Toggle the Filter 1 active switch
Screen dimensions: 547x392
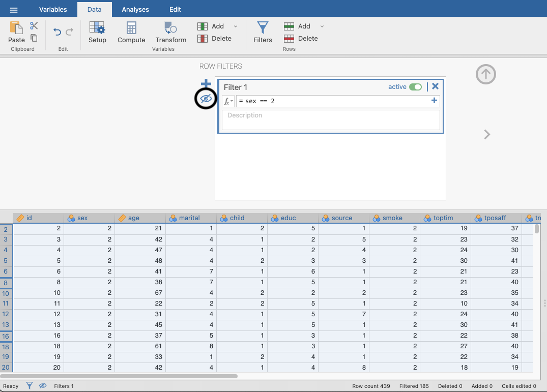point(415,87)
